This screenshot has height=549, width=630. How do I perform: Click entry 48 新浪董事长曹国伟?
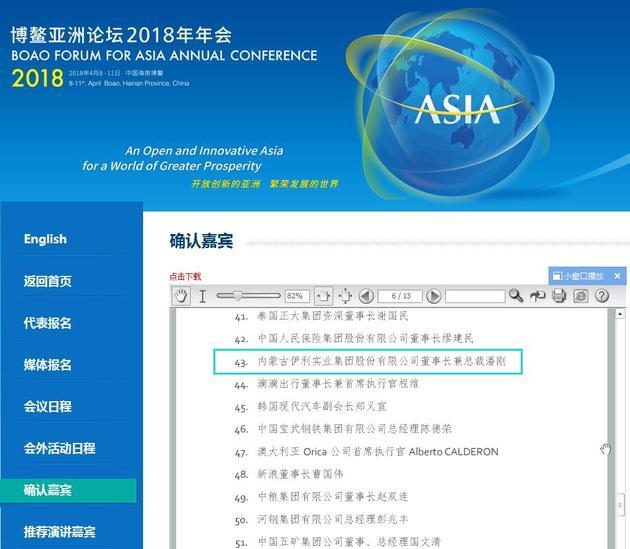tap(289, 474)
